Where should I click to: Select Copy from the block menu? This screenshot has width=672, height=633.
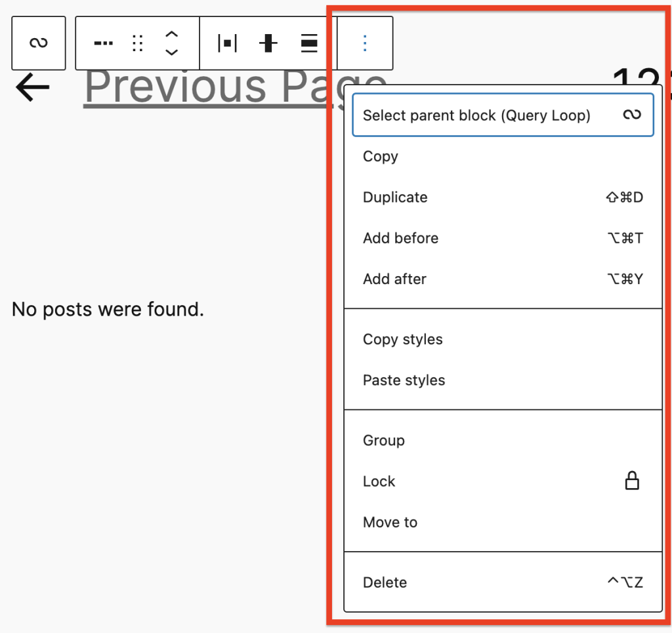[x=381, y=157]
